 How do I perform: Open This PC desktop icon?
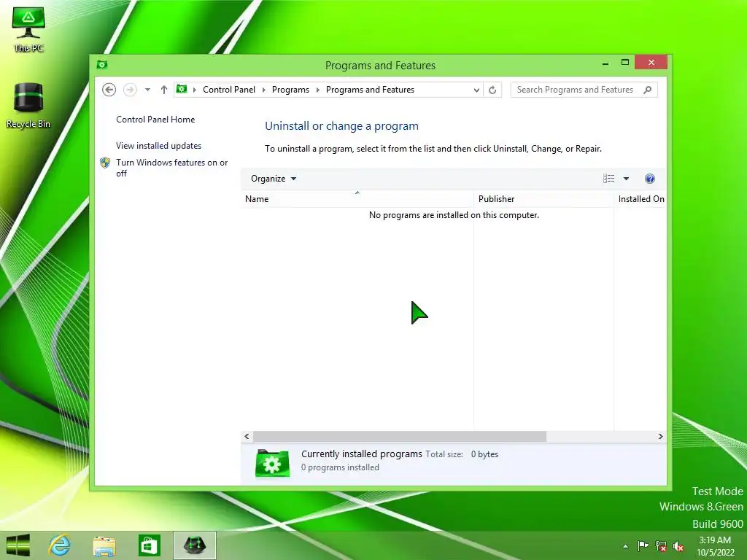point(28,29)
